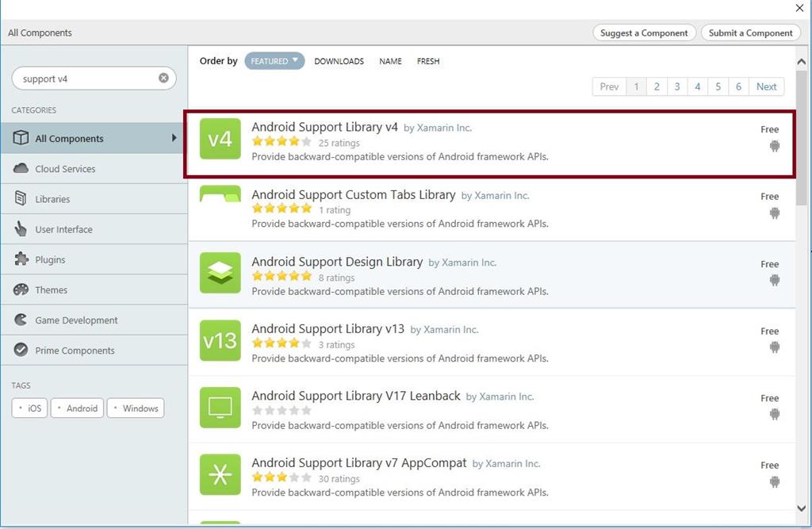Viewport: 812px width, 529px height.
Task: Close the component store dialog
Action: (x=799, y=8)
